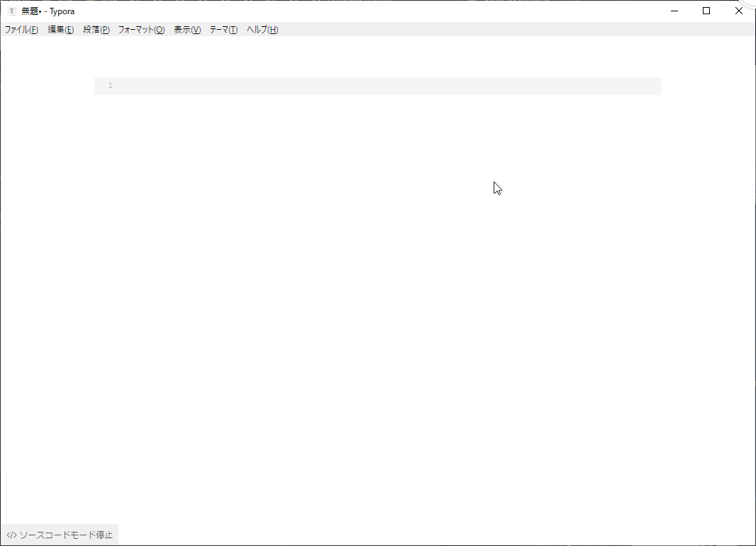Screen dimensions: 756x546
Task: Show the 表示(V) menu
Action: [187, 30]
